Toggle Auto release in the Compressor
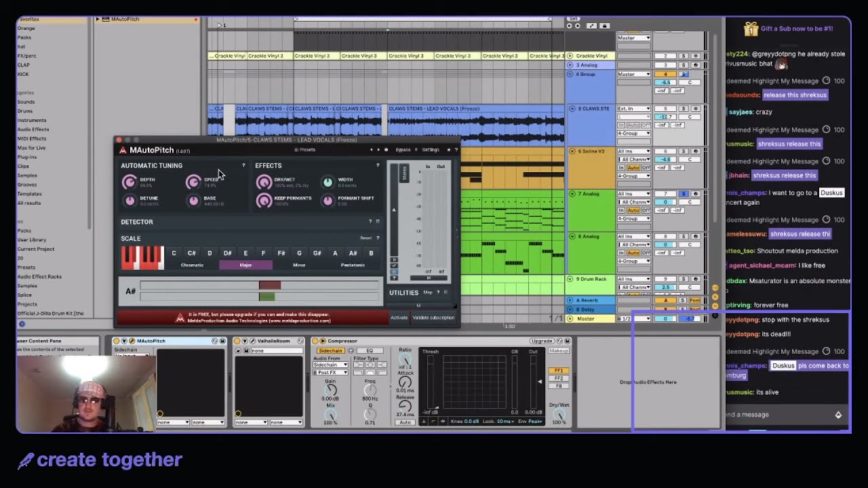Viewport: 868px width, 488px height. (405, 422)
